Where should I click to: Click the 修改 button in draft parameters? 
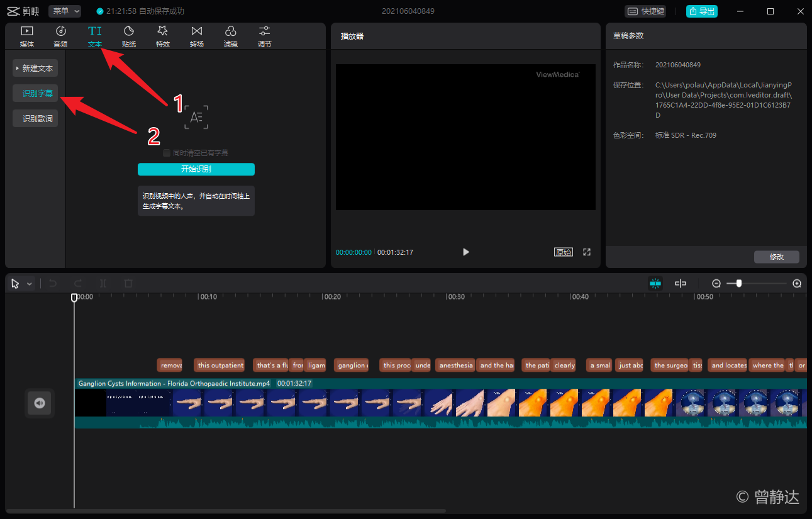tap(777, 257)
